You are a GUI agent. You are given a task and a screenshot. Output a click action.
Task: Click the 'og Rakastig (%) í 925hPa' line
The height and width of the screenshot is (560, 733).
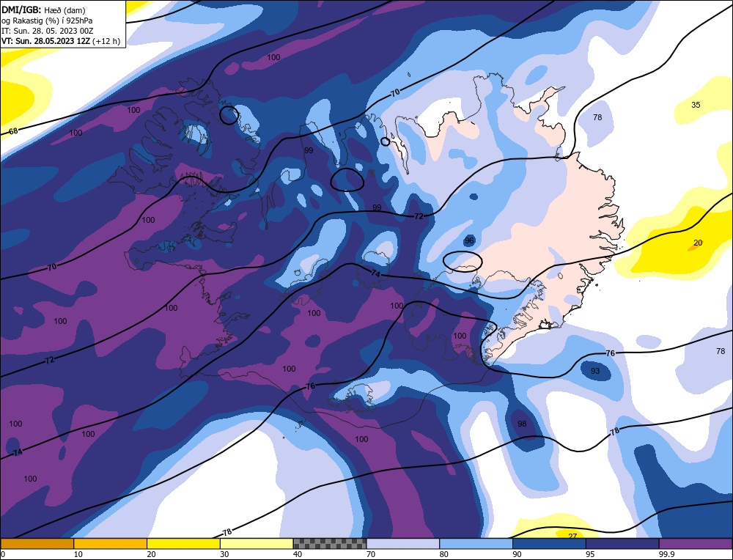47,21
